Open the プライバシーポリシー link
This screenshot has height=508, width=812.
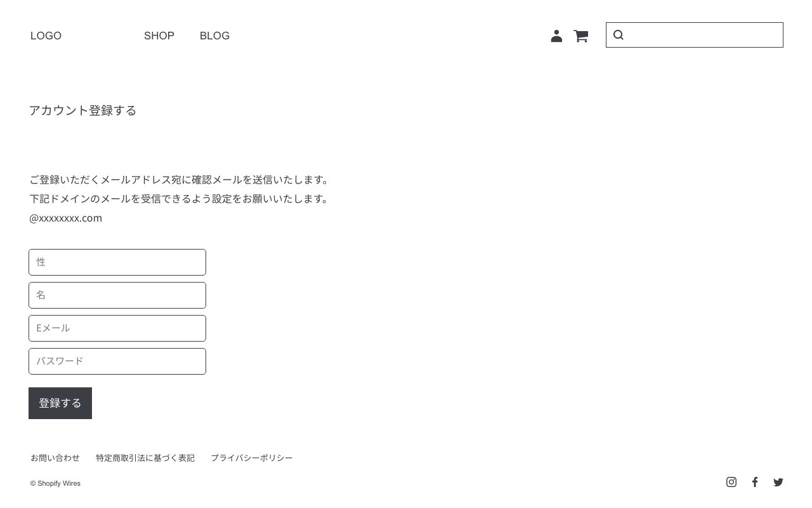[x=252, y=458]
